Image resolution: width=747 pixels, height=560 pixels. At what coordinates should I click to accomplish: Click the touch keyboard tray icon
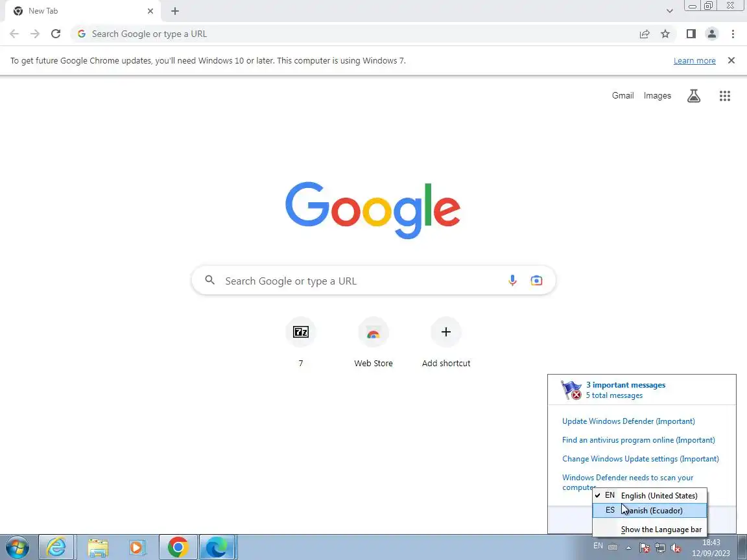[x=613, y=547]
